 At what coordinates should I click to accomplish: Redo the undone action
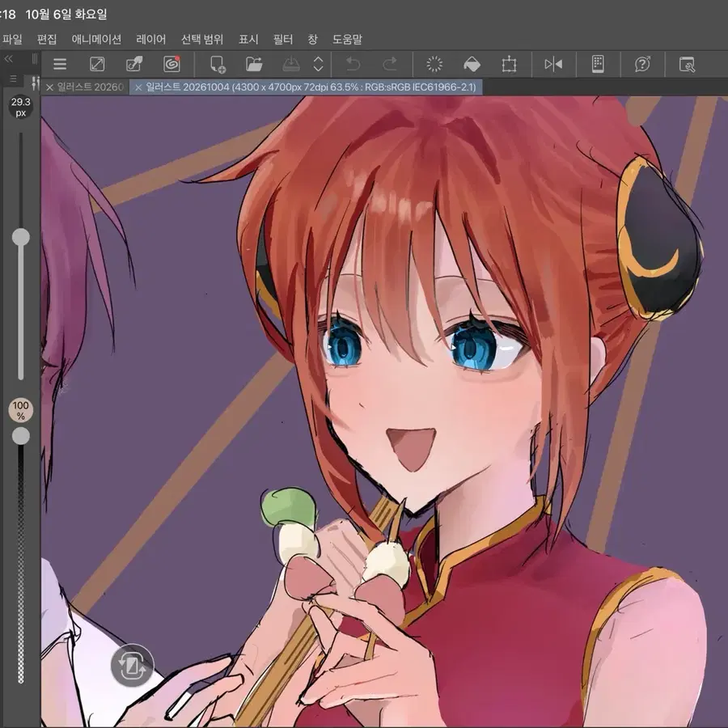click(x=390, y=64)
